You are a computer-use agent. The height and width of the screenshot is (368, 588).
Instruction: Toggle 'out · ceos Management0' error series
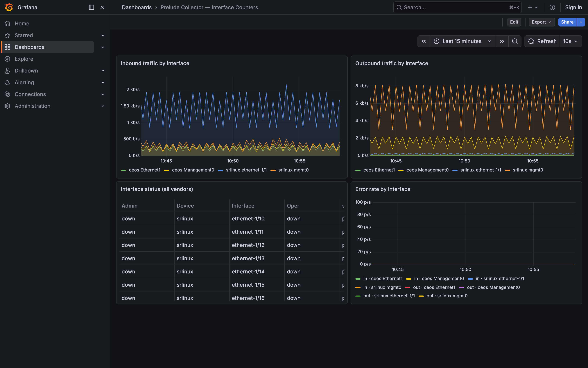[493, 287]
